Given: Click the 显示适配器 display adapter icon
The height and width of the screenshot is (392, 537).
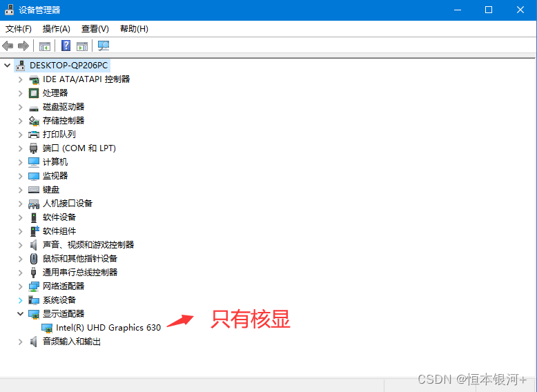Looking at the screenshot, I should tap(34, 314).
